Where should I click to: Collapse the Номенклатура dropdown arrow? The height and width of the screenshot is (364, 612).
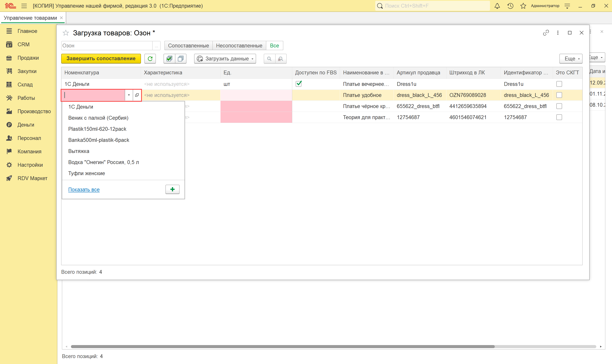click(x=129, y=95)
